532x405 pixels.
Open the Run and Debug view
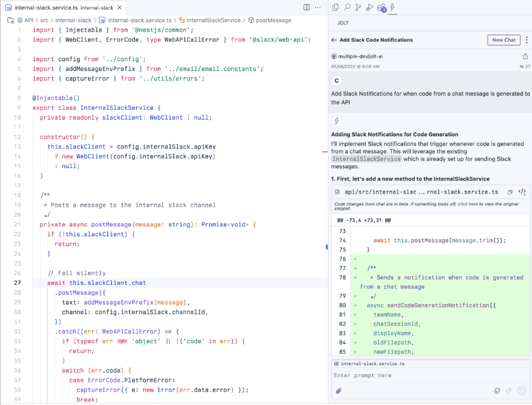(370, 7)
